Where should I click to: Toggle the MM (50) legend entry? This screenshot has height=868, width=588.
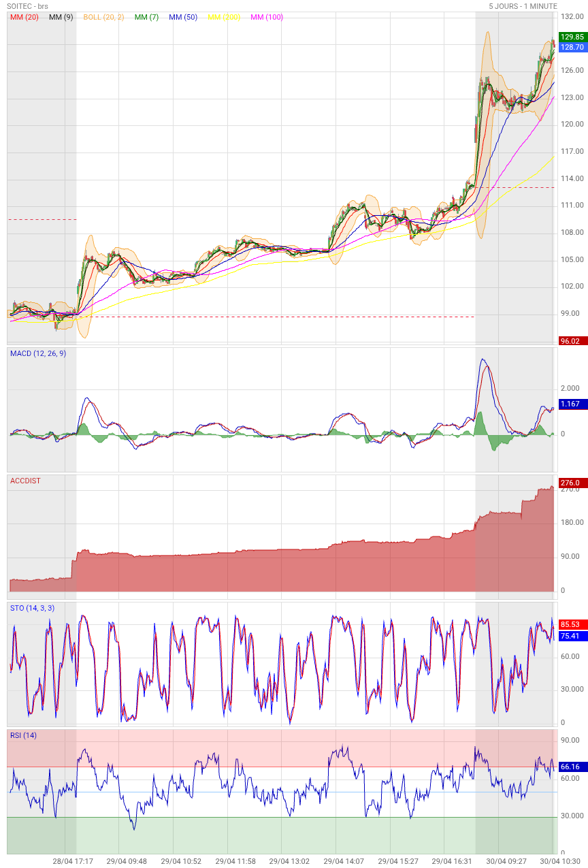coord(183,17)
